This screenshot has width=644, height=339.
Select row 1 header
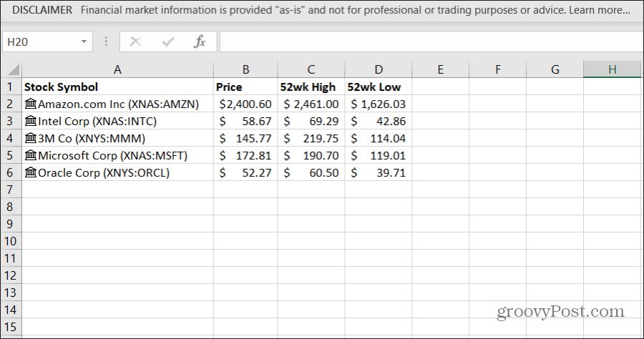tap(11, 87)
